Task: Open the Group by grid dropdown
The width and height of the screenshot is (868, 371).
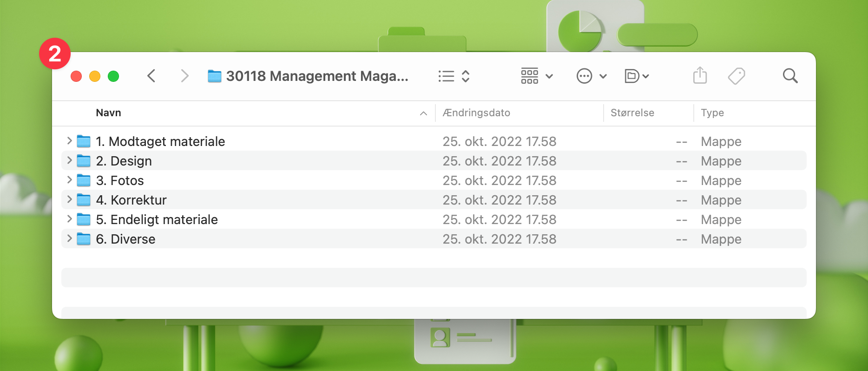Action: click(537, 76)
